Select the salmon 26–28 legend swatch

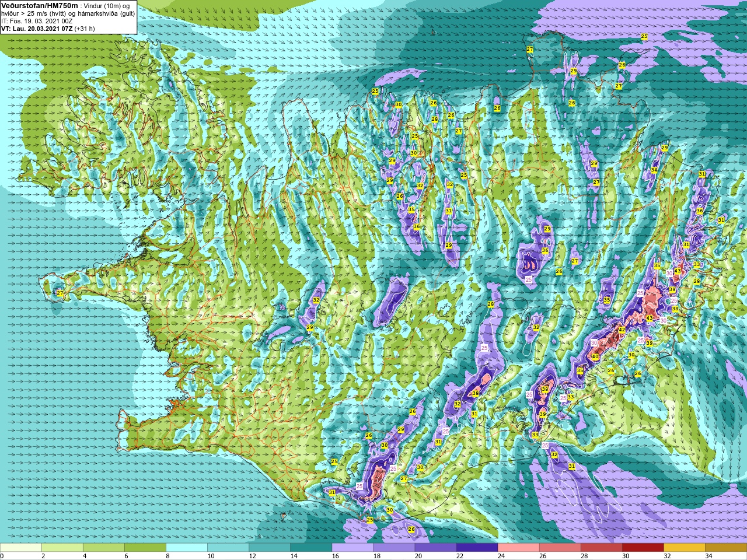click(560, 548)
